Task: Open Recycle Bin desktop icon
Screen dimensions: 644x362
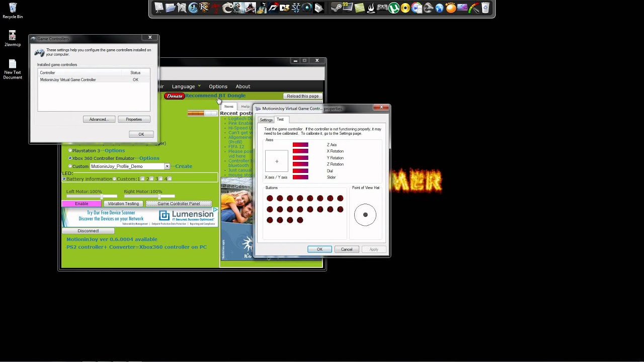Action: click(x=13, y=11)
